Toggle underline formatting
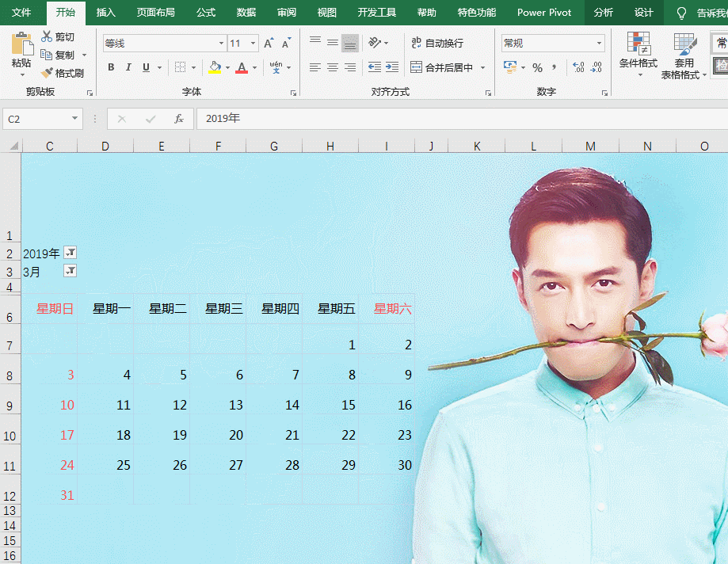728x564 pixels. pyautogui.click(x=147, y=67)
